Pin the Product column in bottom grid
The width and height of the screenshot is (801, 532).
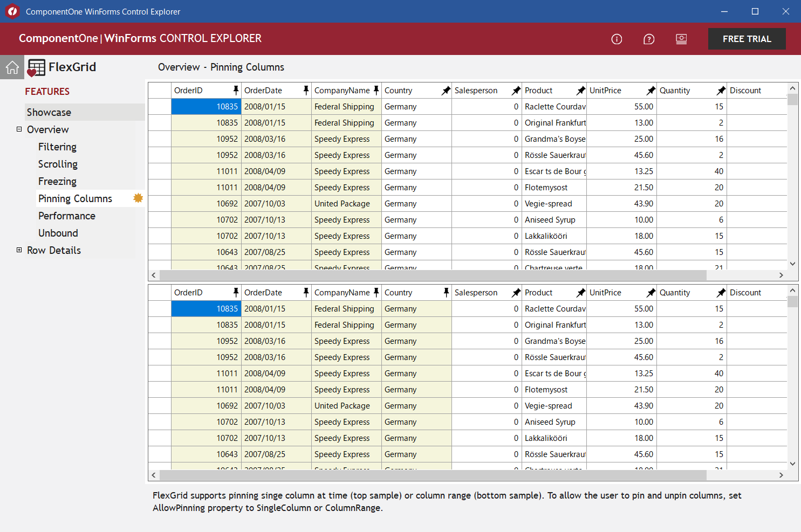tap(581, 292)
